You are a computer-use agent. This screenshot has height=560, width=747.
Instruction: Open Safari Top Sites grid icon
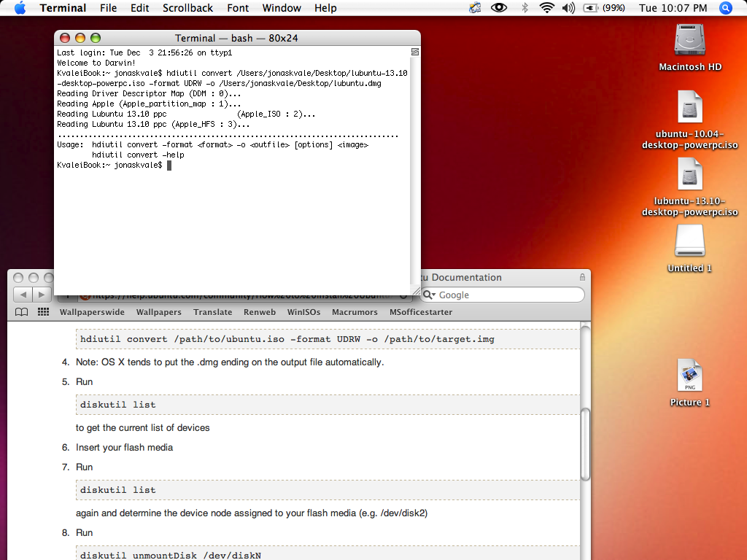pos(43,312)
